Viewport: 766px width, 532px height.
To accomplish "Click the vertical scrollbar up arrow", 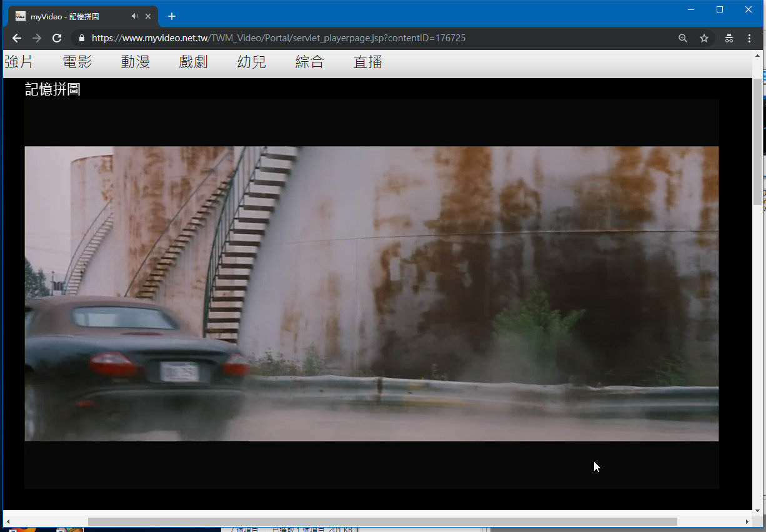I will point(758,56).
